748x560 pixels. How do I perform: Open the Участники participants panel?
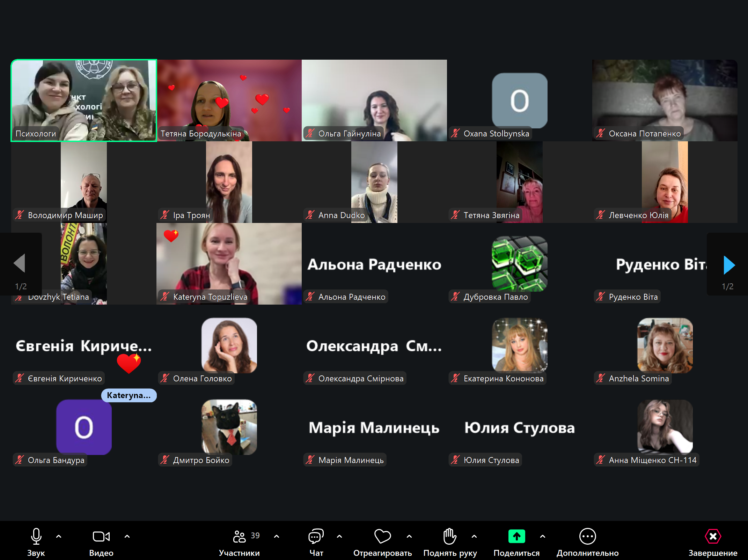(240, 536)
